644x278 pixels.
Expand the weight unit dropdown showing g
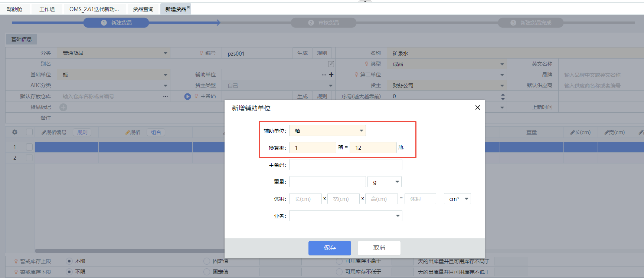click(385, 182)
